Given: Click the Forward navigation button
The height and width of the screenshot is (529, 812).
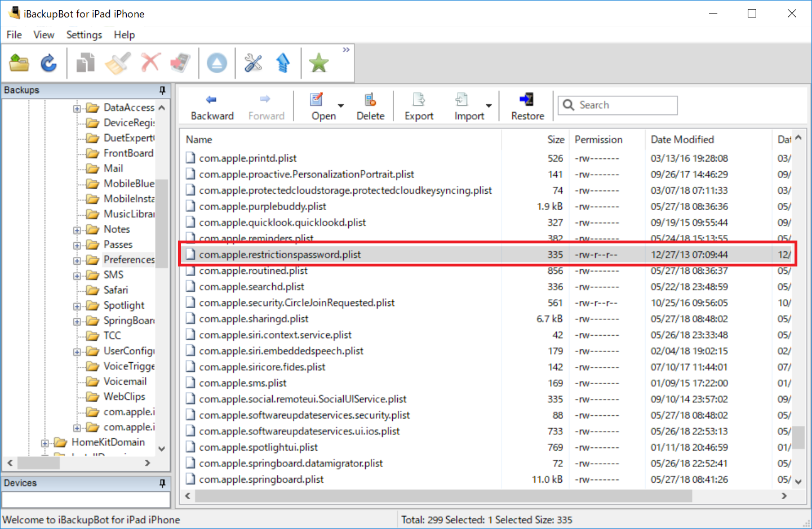Looking at the screenshot, I should pos(266,107).
